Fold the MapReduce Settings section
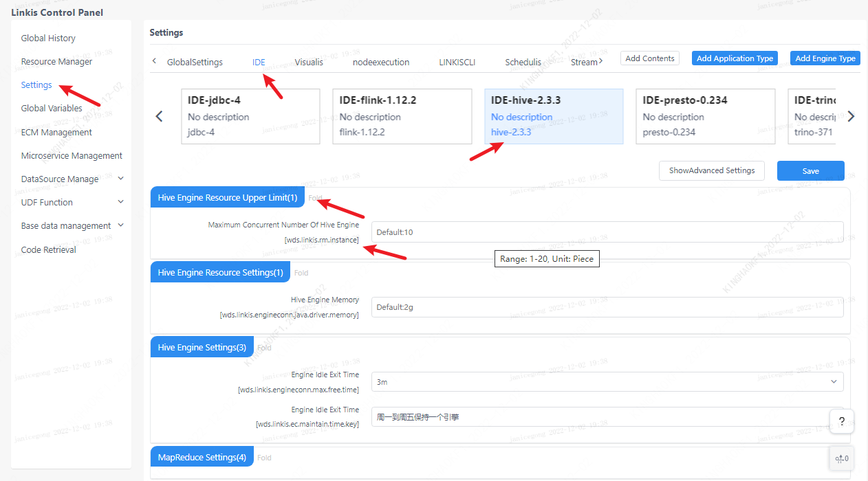The image size is (868, 481). pos(264,457)
